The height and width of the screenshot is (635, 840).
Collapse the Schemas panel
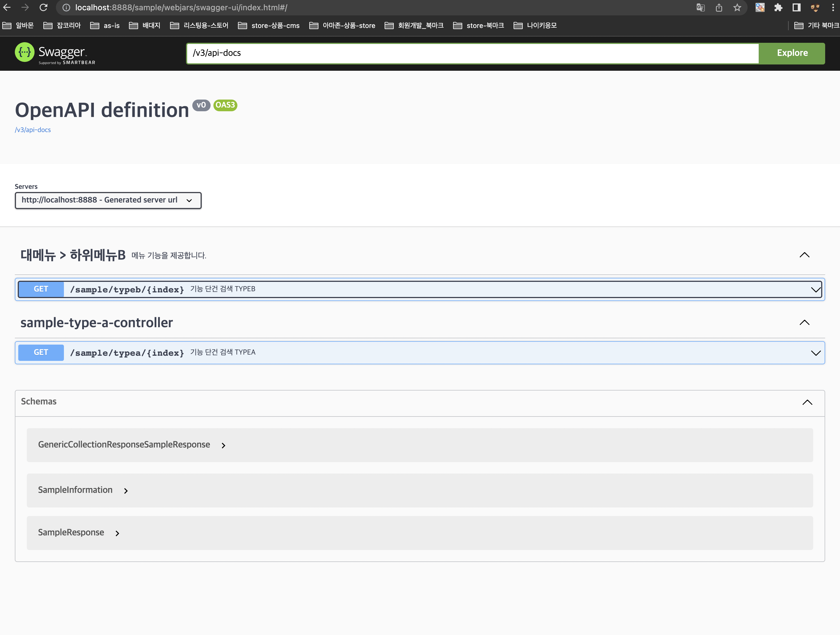(807, 402)
